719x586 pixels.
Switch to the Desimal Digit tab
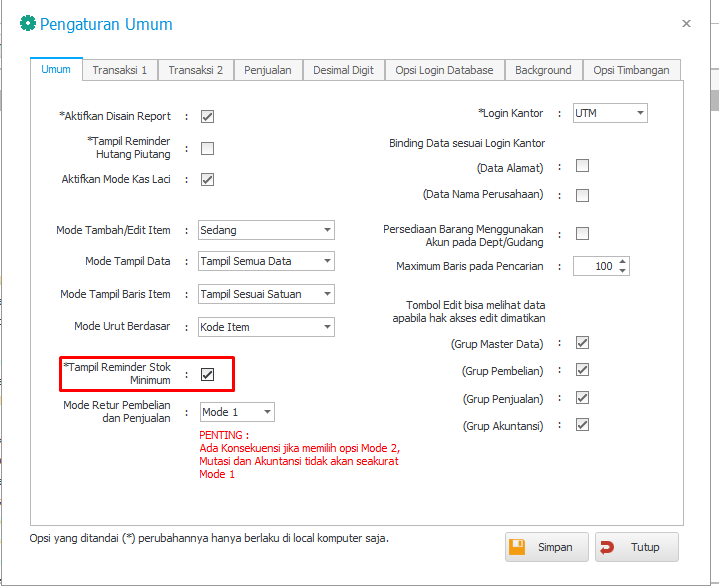(343, 70)
